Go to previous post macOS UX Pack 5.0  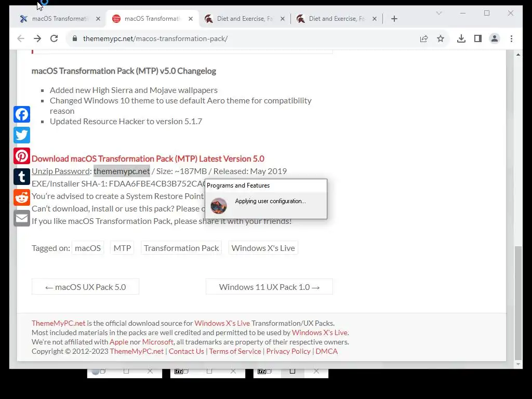(85, 287)
